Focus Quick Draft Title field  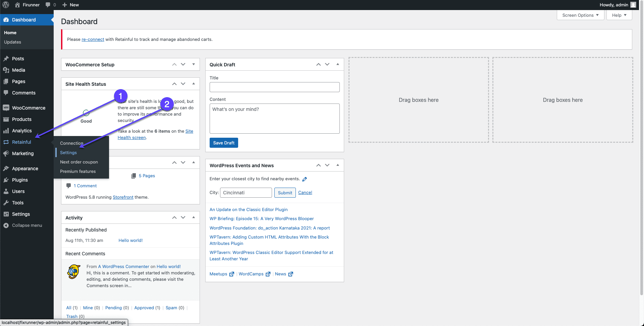[x=274, y=87]
